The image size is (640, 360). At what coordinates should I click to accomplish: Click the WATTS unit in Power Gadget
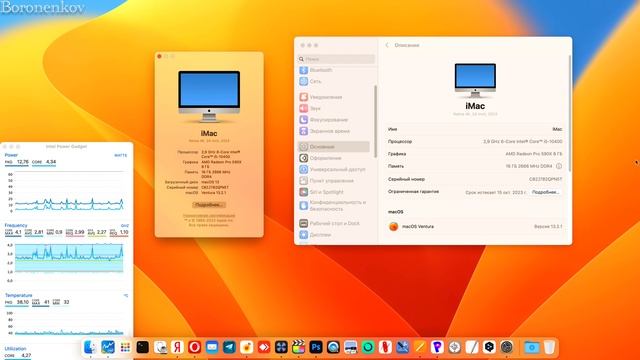tap(120, 156)
